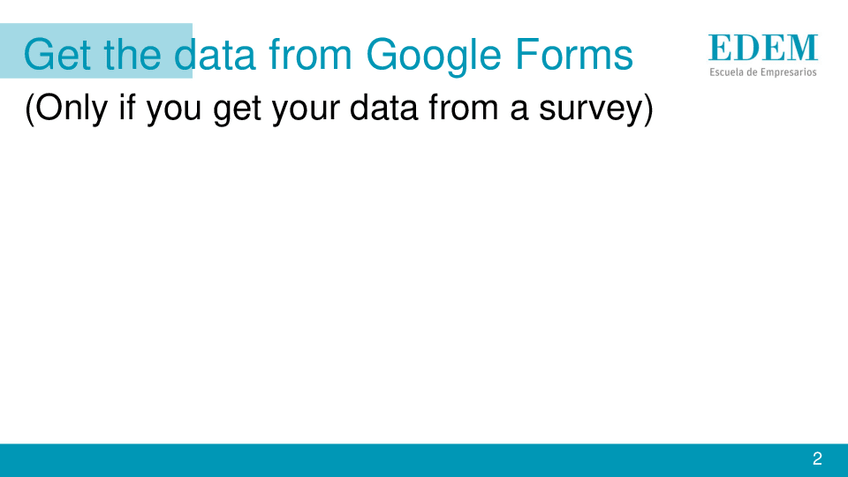Click the word "Get" in the title
The width and height of the screenshot is (848, 477).
(x=58, y=54)
